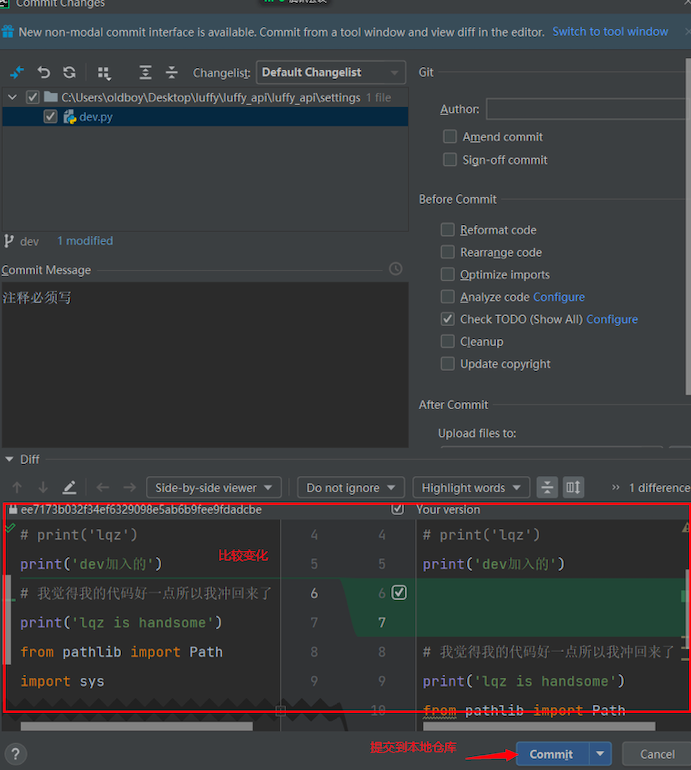Uncheck the Check TODO option
Viewport: 691px width, 770px height.
coord(448,319)
